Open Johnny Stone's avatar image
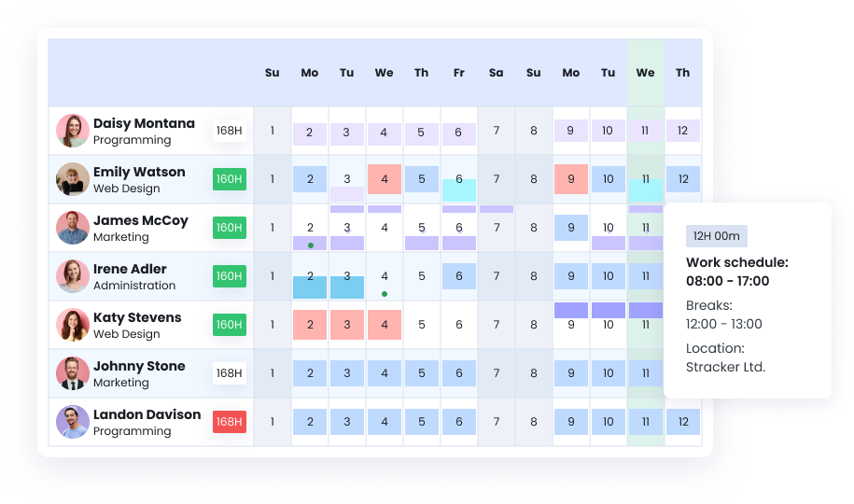 pos(73,373)
